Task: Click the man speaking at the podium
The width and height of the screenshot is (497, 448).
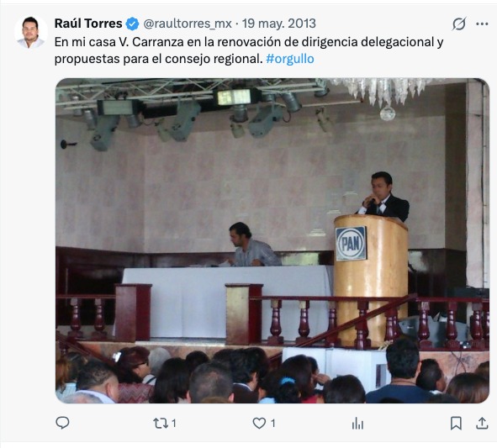Action: click(383, 197)
